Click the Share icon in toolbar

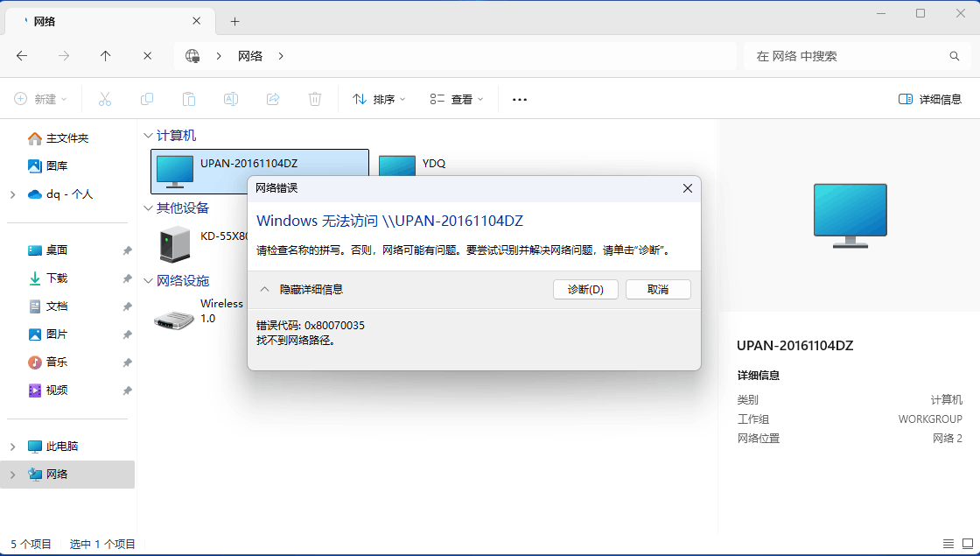[273, 99]
